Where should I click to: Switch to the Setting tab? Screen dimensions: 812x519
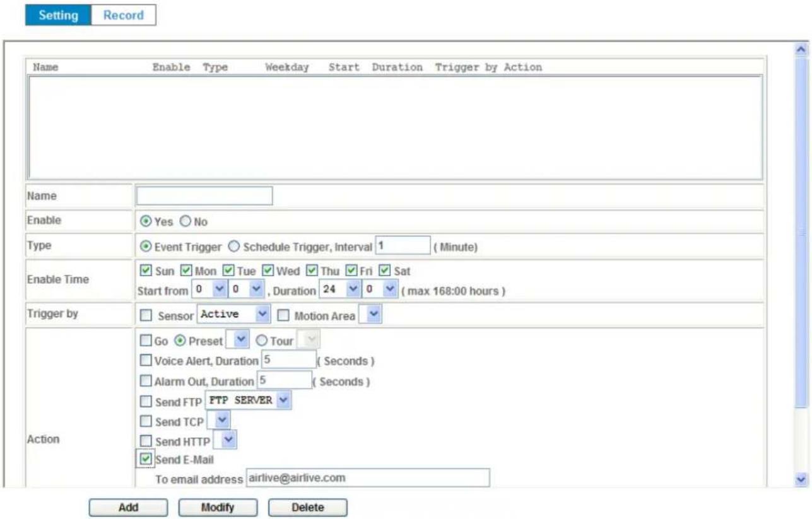[58, 15]
